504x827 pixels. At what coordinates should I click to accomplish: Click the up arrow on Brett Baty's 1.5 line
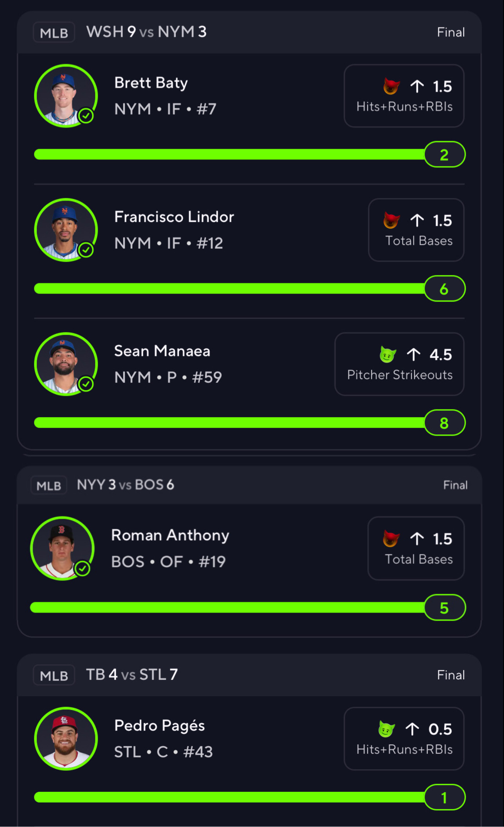pos(417,86)
